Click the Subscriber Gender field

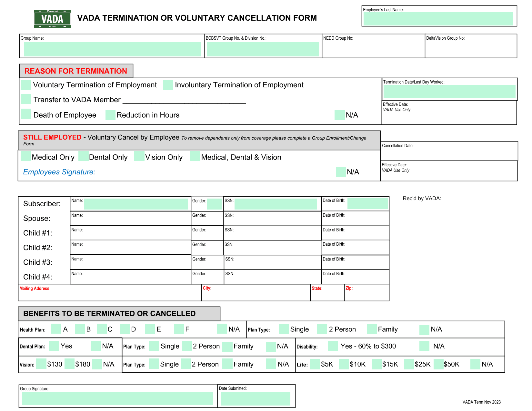[x=214, y=204]
